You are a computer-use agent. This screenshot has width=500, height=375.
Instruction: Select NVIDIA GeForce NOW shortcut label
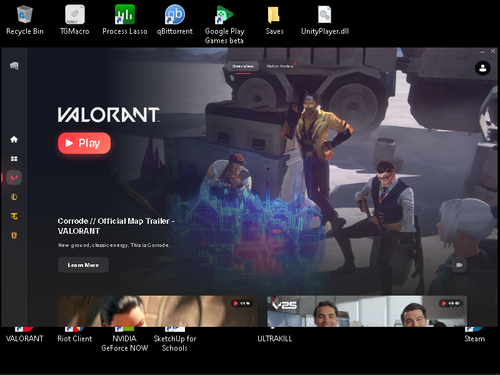(125, 343)
